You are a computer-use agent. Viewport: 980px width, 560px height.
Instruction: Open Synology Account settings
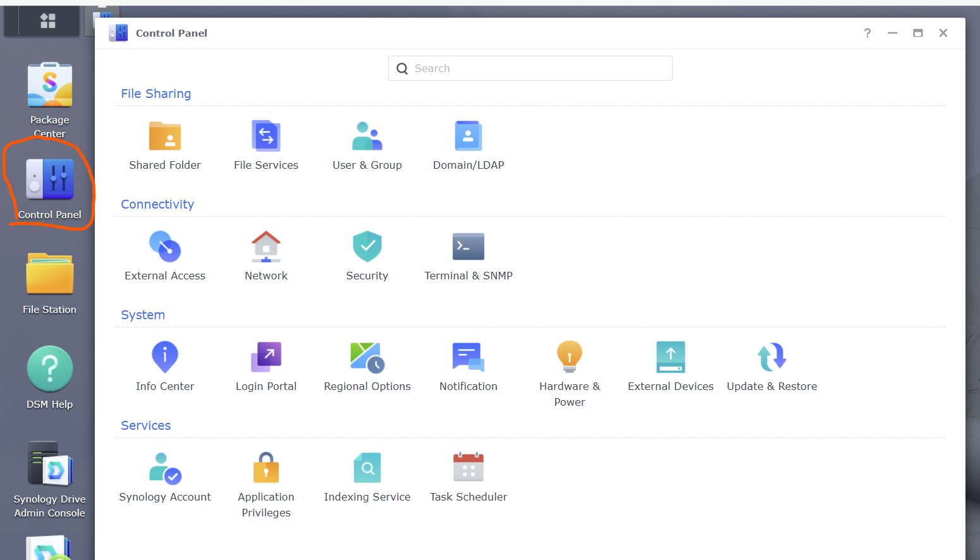[x=165, y=477]
